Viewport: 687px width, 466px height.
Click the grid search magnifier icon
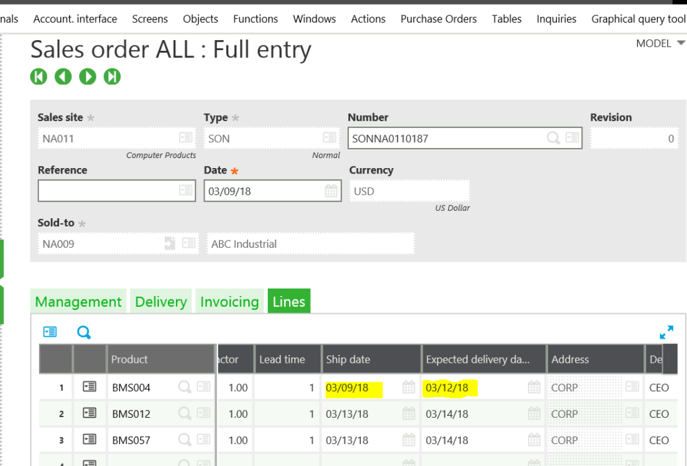click(x=84, y=332)
